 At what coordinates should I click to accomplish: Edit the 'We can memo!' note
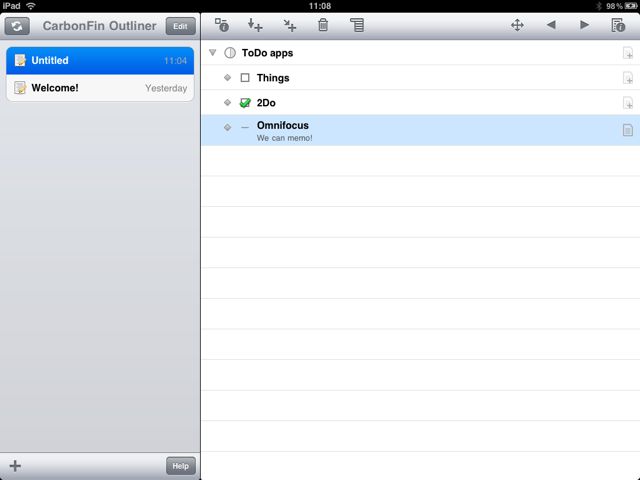[x=284, y=138]
